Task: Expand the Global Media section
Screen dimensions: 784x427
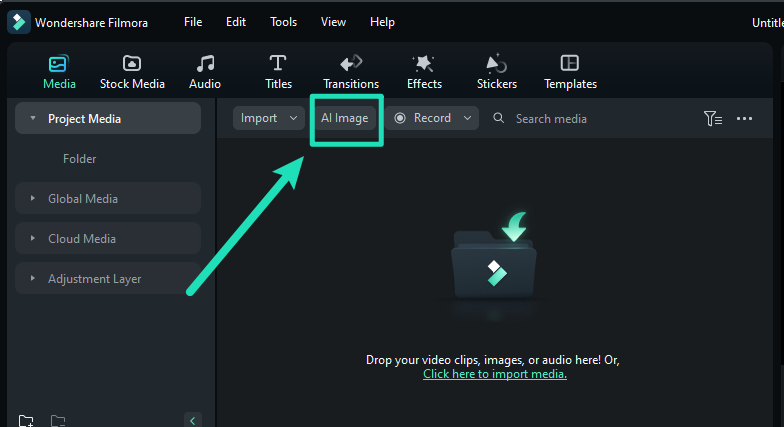Action: coord(32,198)
